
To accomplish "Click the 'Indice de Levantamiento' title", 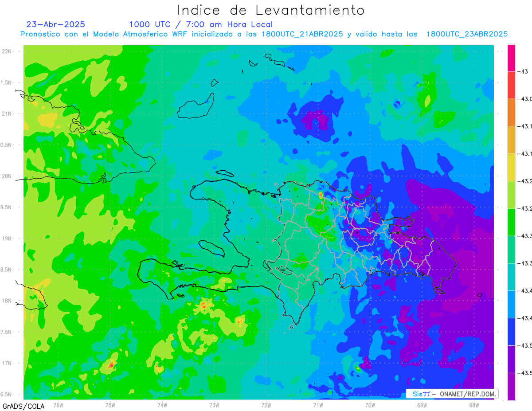I will coord(271,10).
